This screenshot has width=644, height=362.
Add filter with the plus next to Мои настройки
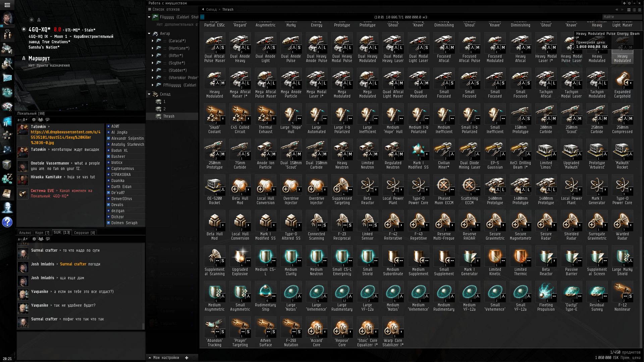pos(187,358)
